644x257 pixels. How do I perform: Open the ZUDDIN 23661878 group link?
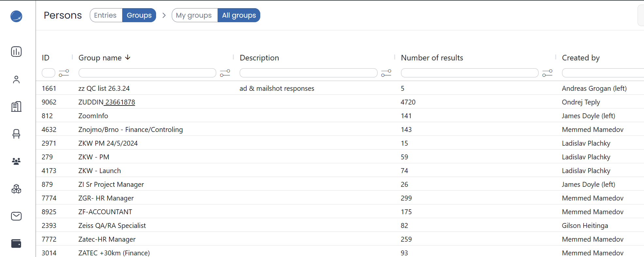point(106,102)
